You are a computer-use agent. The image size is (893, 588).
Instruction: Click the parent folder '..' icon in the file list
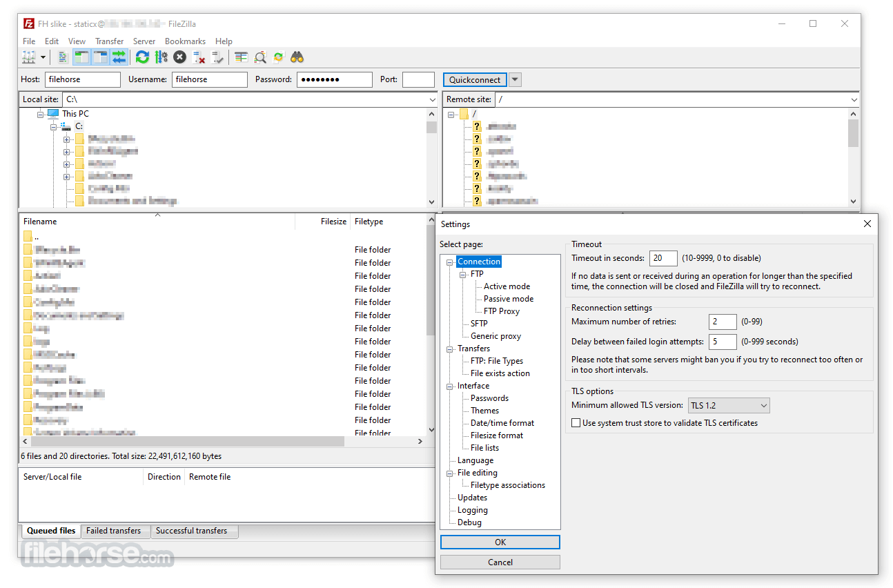(x=28, y=237)
